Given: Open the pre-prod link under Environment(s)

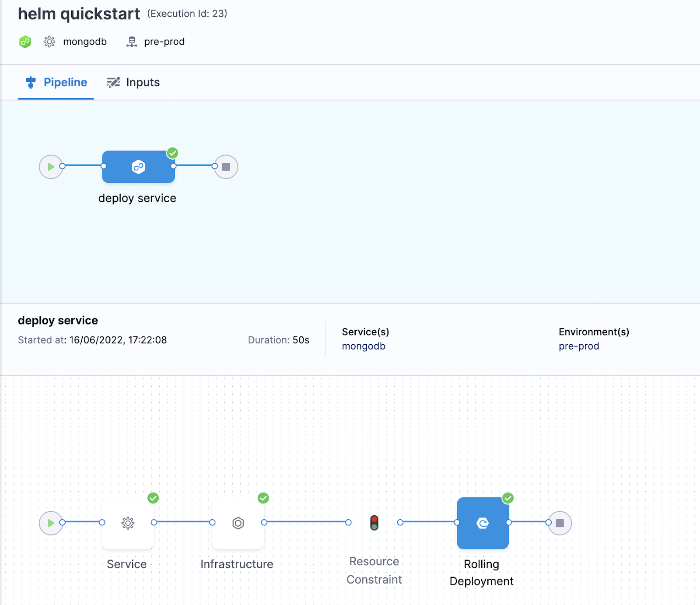Looking at the screenshot, I should point(579,346).
